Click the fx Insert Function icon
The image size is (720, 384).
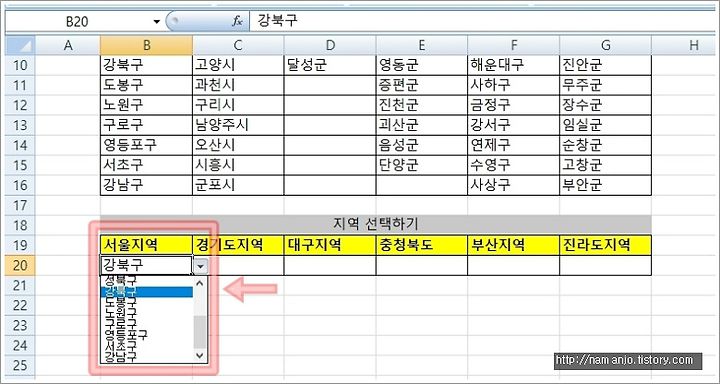coord(237,21)
